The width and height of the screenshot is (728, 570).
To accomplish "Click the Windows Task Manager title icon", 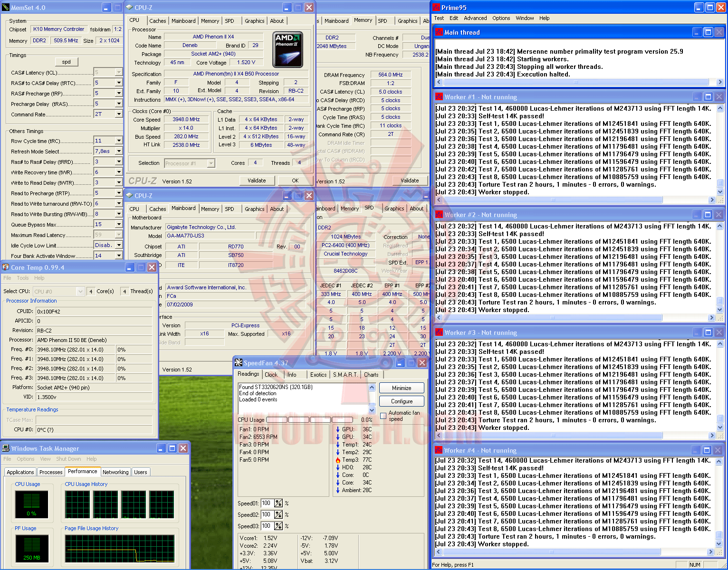I will (x=6, y=448).
